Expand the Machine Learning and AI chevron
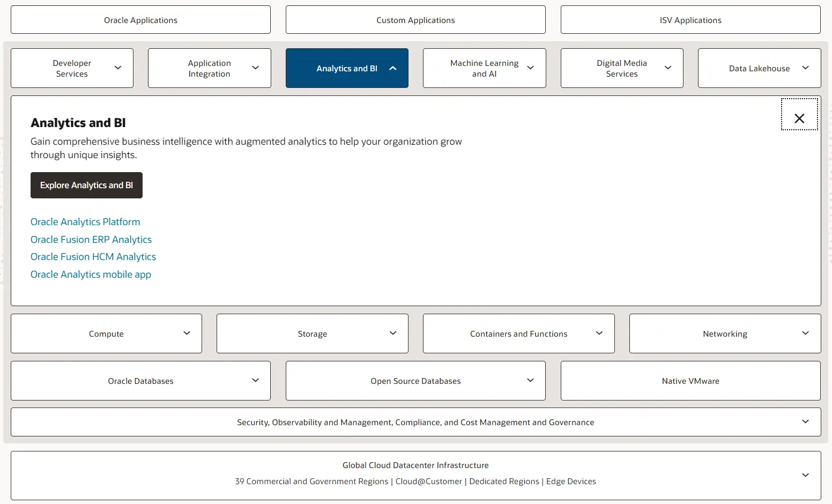Image resolution: width=832 pixels, height=504 pixels. (x=531, y=68)
